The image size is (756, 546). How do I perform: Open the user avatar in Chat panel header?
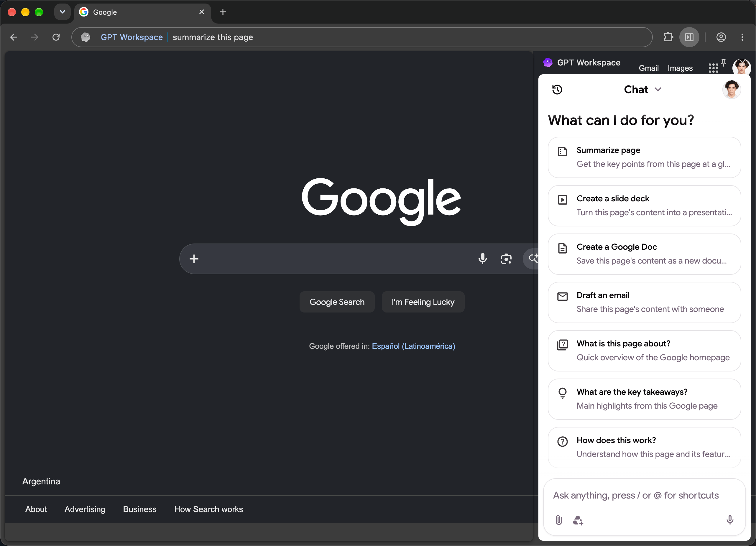[x=731, y=89]
